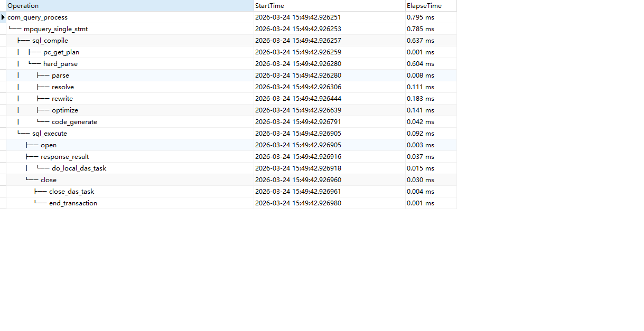
Task: Click the StartTime column header
Action: point(269,6)
